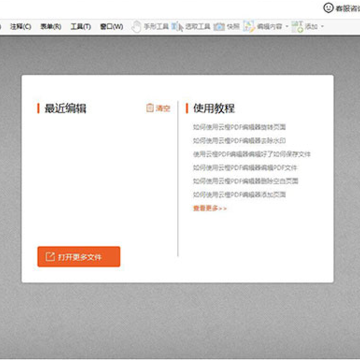This screenshot has height=360, width=360.
Task: Click the 编辑内容 edit content tool
Action: (263, 27)
